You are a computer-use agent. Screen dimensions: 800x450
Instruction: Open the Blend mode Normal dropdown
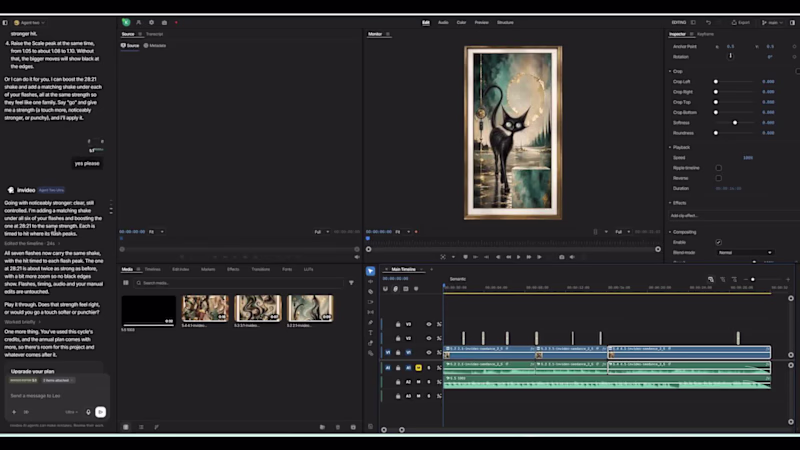(x=745, y=253)
